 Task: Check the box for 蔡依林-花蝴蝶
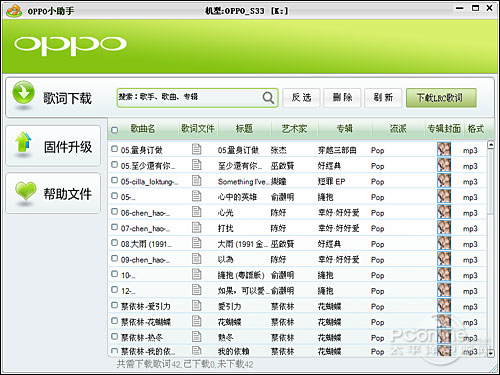click(x=115, y=321)
